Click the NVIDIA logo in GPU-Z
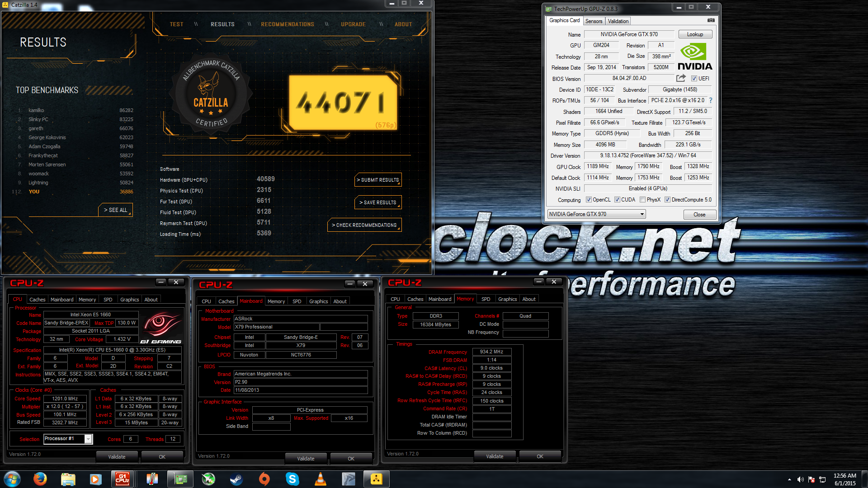The image size is (868, 488). click(695, 56)
